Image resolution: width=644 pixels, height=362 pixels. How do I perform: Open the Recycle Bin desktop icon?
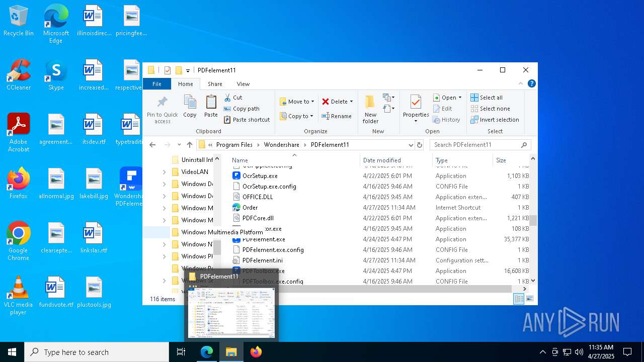pyautogui.click(x=19, y=22)
